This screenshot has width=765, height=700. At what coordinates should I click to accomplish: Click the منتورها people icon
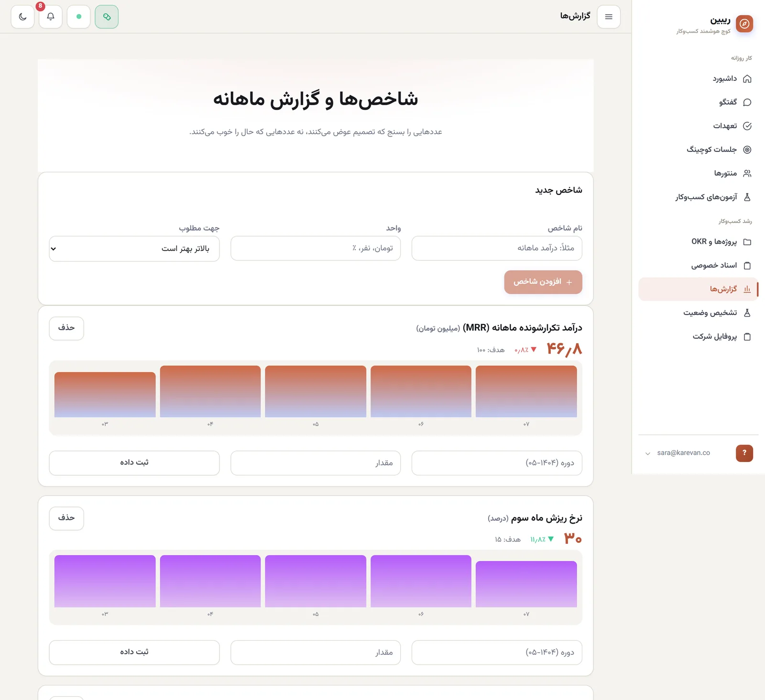tap(747, 173)
